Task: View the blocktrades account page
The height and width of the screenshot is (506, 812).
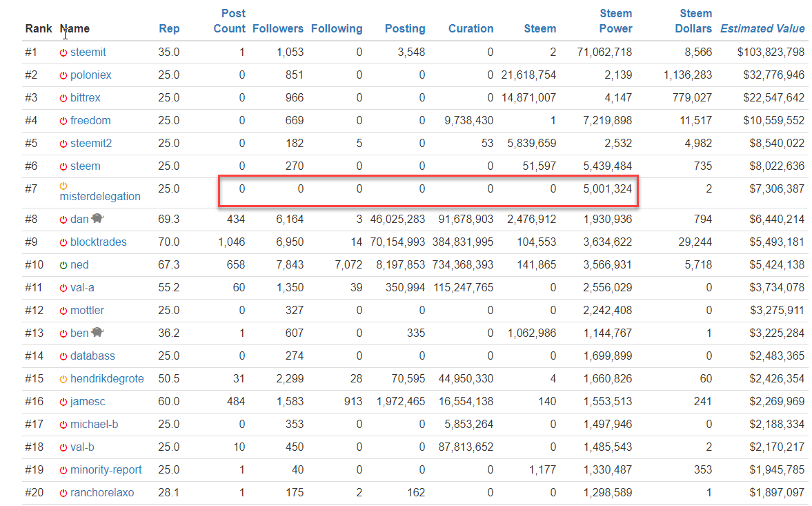Action: pos(99,242)
